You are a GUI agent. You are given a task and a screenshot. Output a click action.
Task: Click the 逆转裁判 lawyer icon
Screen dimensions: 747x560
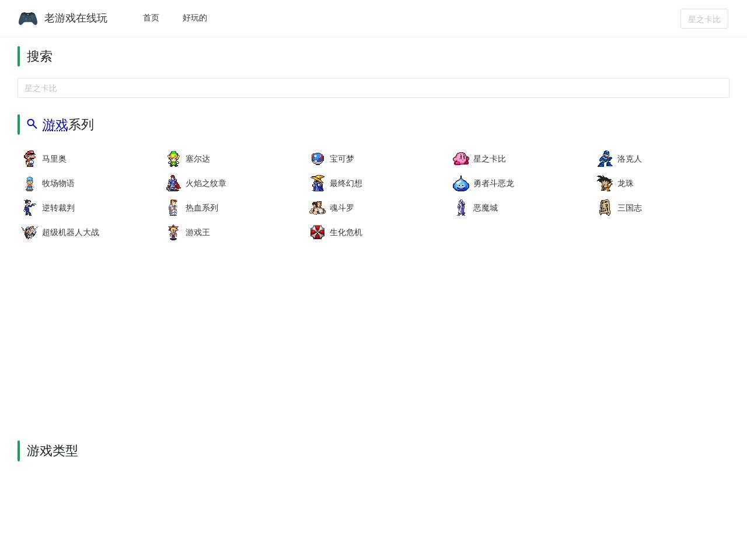pyautogui.click(x=29, y=208)
